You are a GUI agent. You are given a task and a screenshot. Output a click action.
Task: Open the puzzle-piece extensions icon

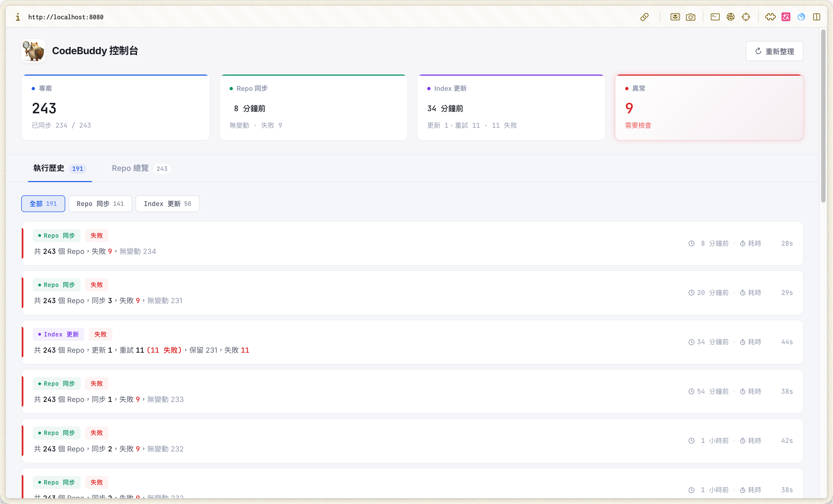click(x=771, y=17)
